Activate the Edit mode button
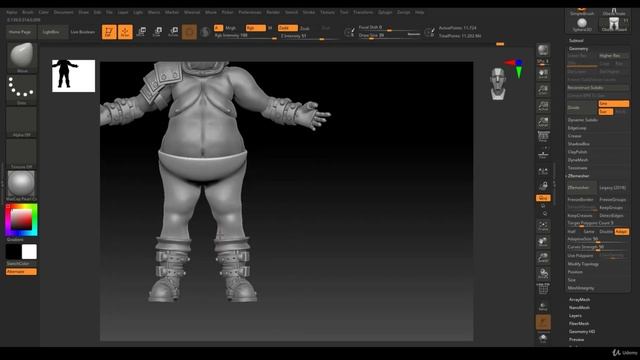This screenshot has height=360, width=640. point(109,32)
